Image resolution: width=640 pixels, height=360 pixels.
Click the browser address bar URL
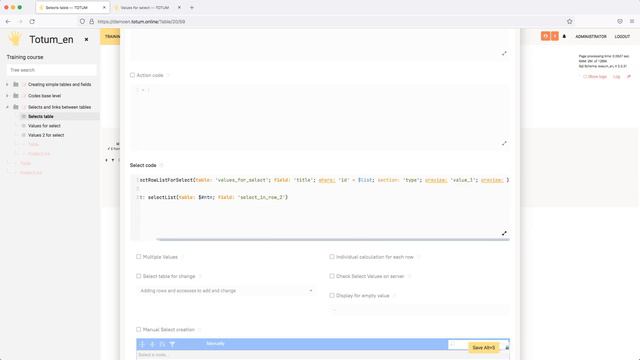[x=141, y=22]
